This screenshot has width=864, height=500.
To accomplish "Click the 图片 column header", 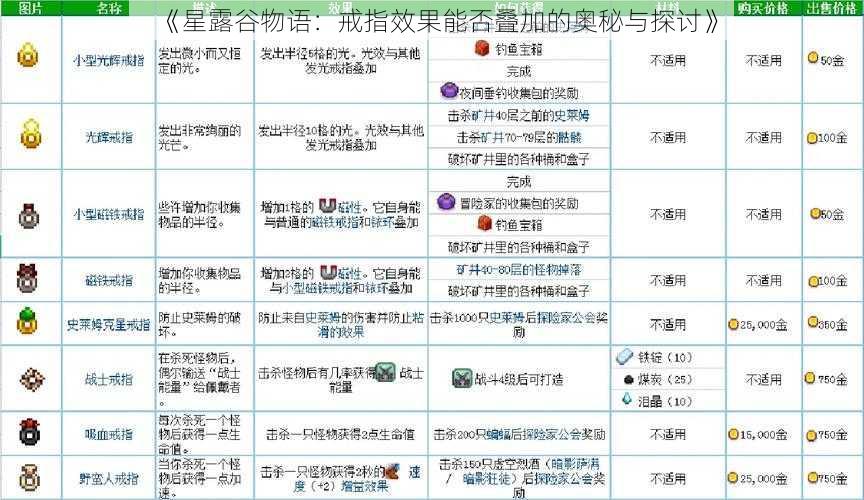I will [30, 8].
